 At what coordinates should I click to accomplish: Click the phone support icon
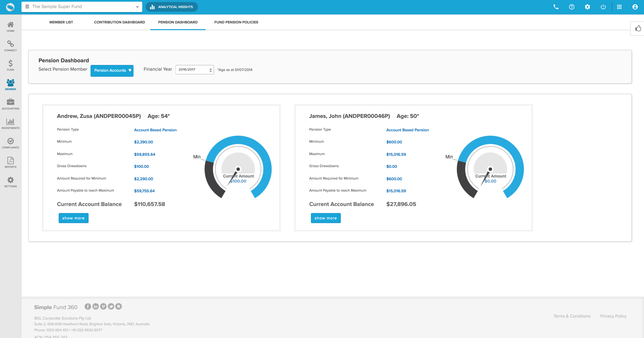[556, 7]
